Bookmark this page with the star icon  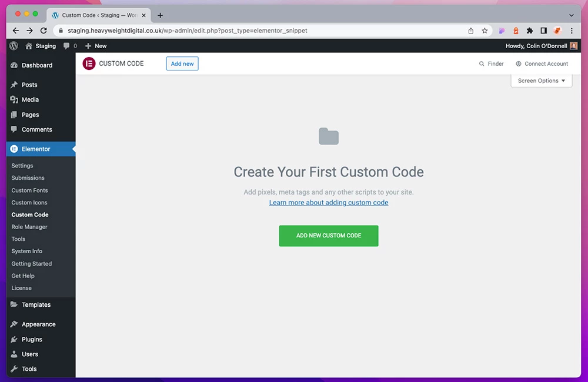(x=485, y=31)
